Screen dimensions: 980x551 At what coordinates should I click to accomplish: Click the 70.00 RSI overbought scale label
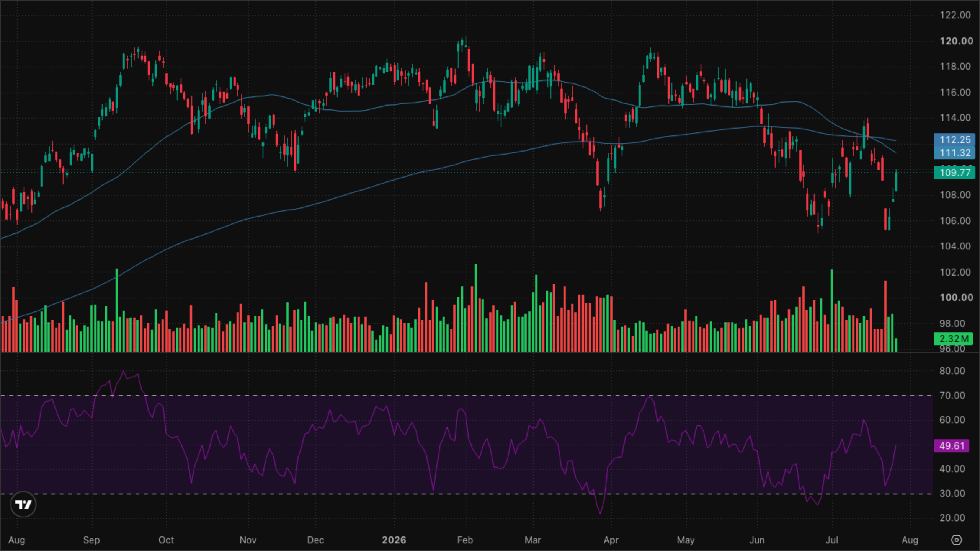(952, 395)
